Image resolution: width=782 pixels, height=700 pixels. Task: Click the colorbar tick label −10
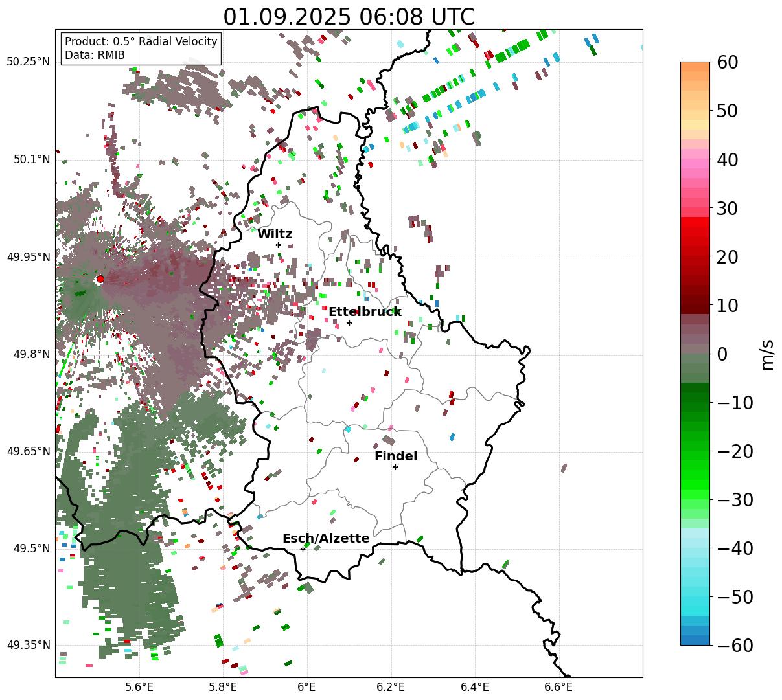point(735,402)
